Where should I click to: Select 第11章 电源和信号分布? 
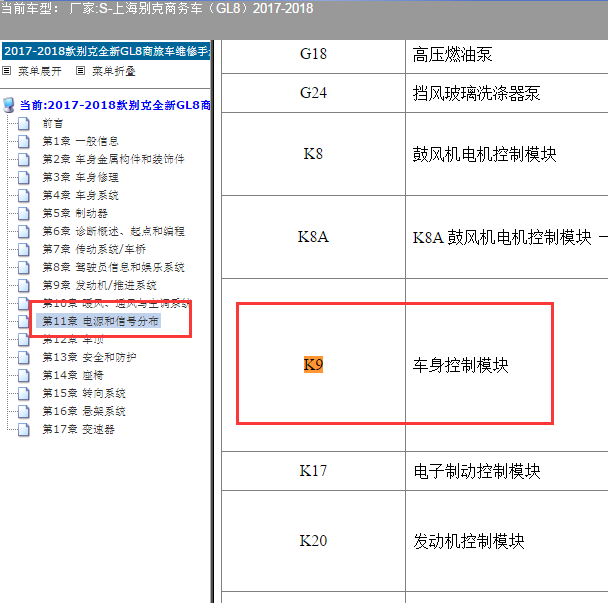[x=98, y=321]
